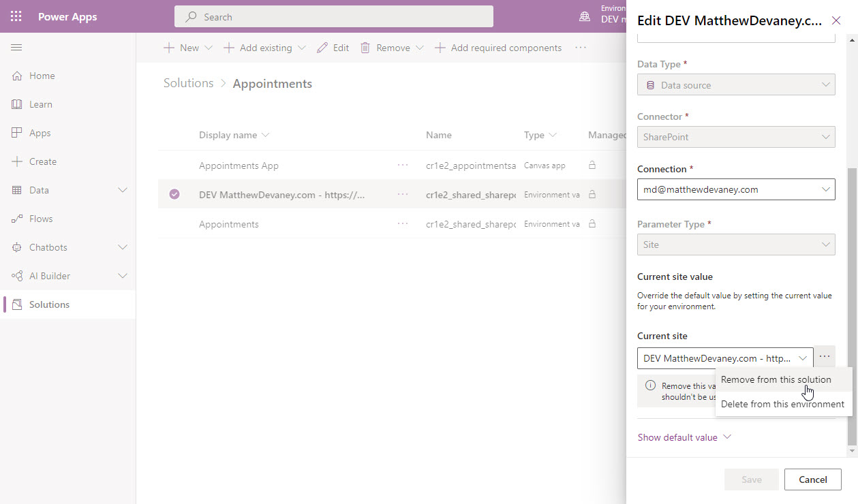Open the Solutions breadcrumb link

coord(188,82)
